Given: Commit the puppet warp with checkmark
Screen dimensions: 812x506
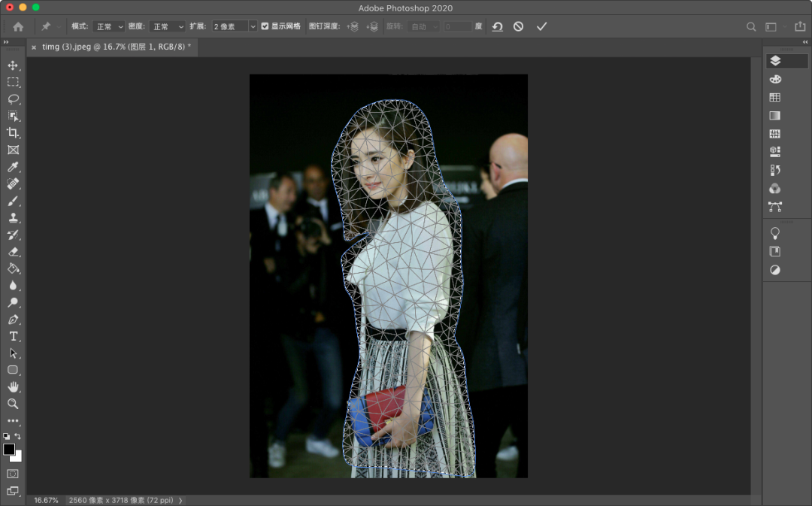Looking at the screenshot, I should pos(541,26).
